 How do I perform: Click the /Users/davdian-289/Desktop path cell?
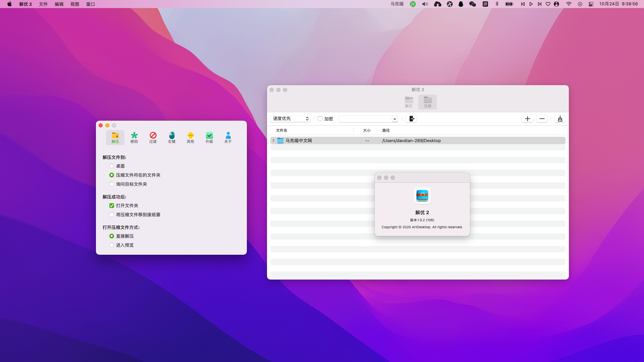coord(412,141)
